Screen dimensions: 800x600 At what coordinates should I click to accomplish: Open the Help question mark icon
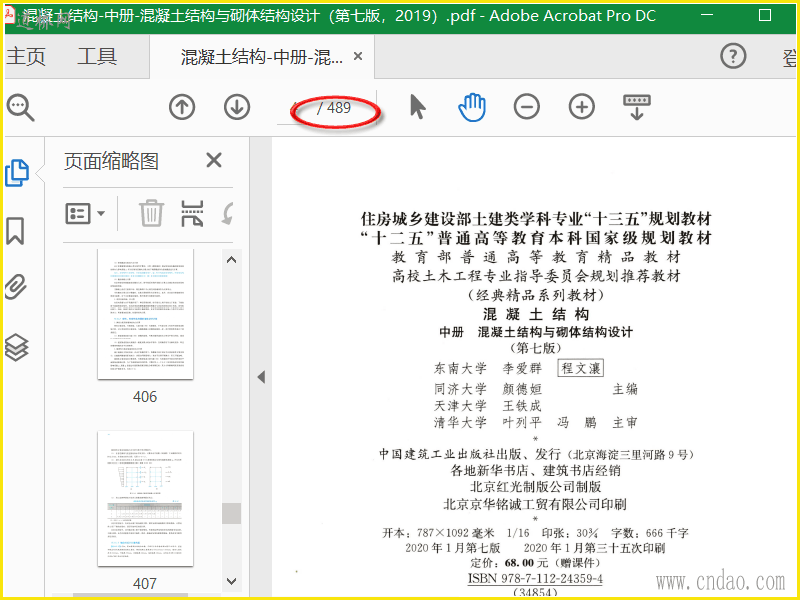click(733, 56)
